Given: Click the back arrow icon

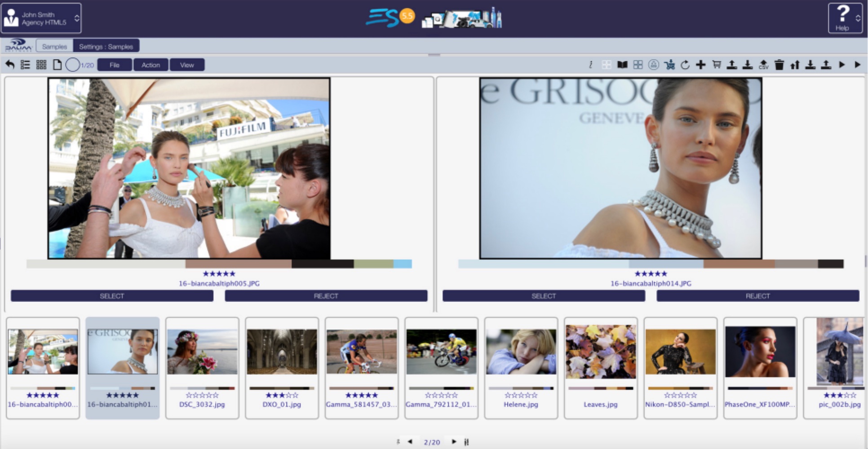Looking at the screenshot, I should click(x=10, y=65).
